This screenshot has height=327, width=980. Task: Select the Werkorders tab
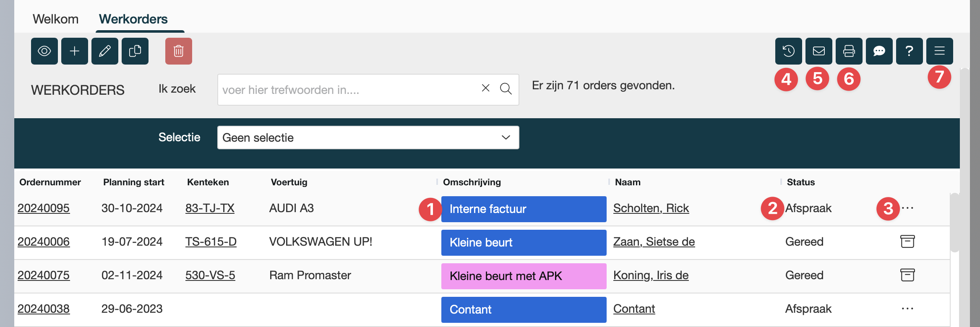click(133, 19)
